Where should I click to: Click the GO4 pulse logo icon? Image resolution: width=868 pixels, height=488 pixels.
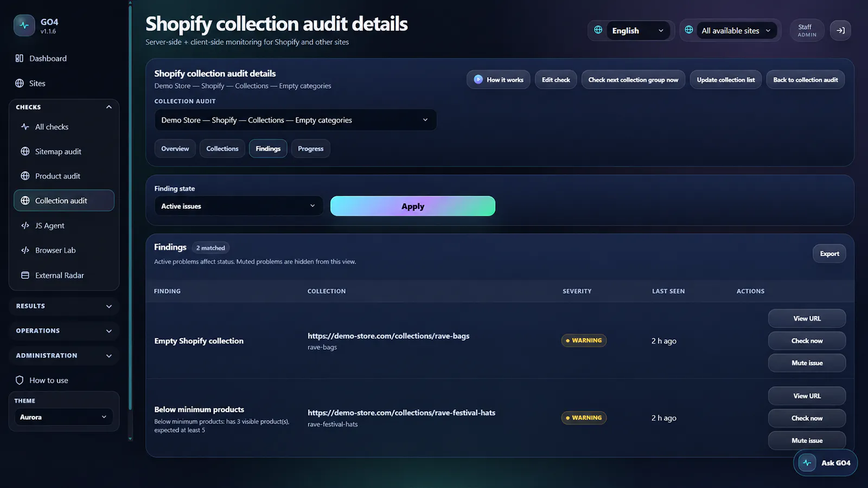click(24, 25)
